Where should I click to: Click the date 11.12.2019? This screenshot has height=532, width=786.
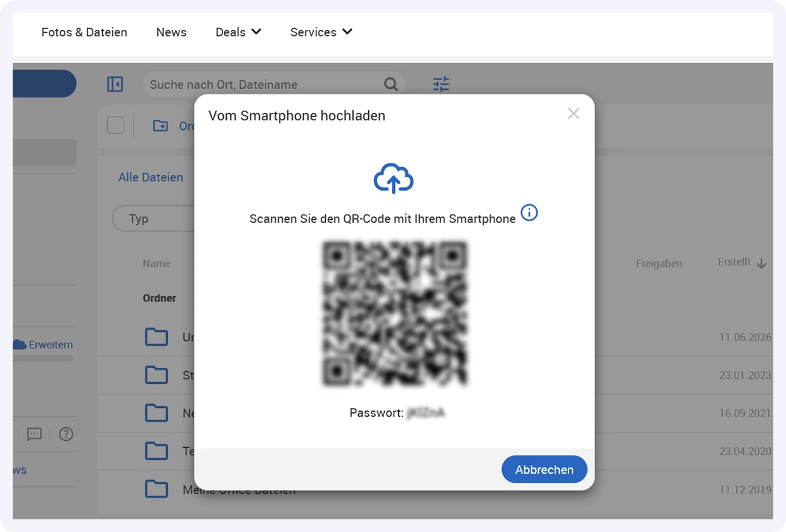click(745, 490)
